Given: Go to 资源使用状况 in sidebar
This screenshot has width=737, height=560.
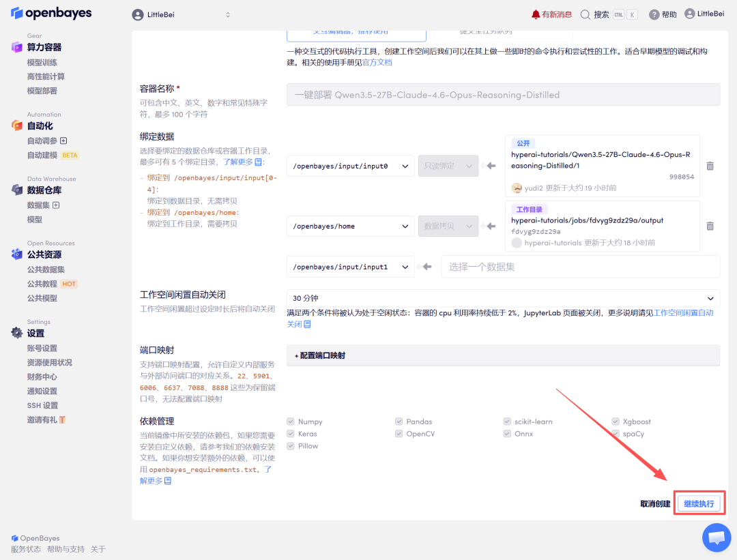Looking at the screenshot, I should 49,362.
